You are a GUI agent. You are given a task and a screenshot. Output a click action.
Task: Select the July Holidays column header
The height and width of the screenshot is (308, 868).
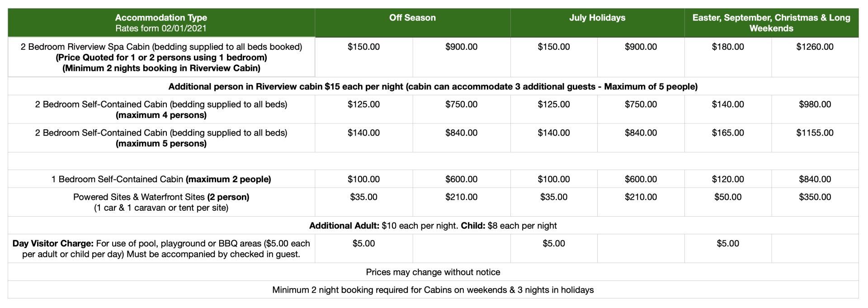click(x=597, y=18)
